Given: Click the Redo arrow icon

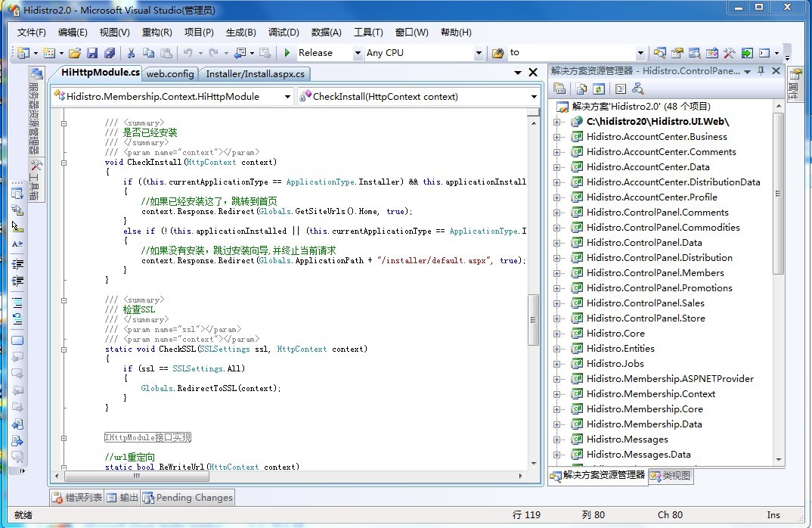Looking at the screenshot, I should (x=213, y=53).
